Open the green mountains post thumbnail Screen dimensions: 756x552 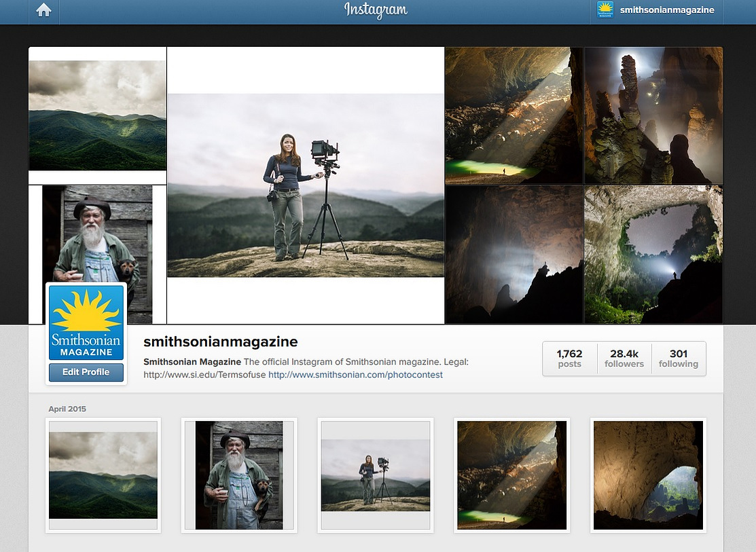pyautogui.click(x=103, y=475)
